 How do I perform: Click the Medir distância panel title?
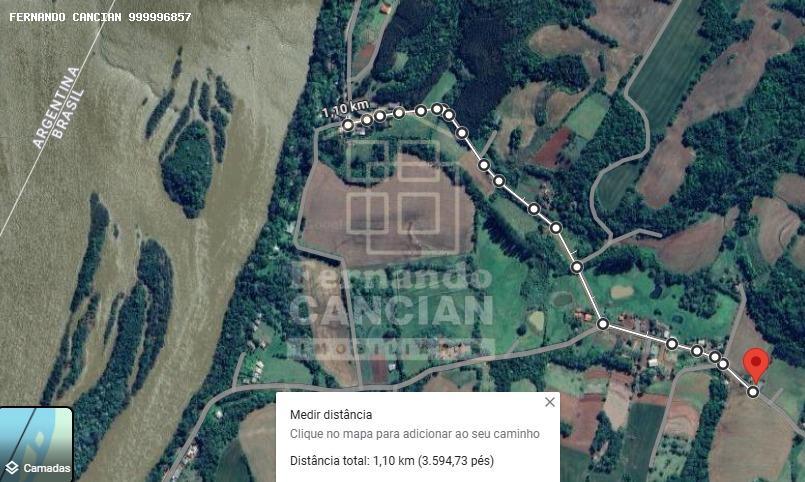click(331, 415)
